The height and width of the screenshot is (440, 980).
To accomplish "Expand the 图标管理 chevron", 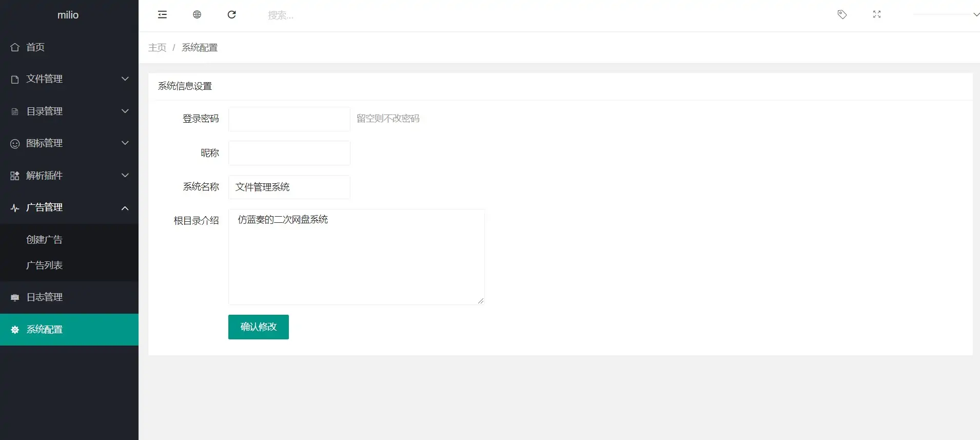I will click(x=125, y=143).
